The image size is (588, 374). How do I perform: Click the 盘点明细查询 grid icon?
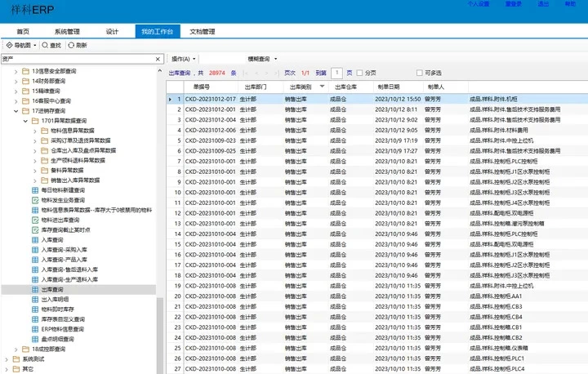(35, 338)
